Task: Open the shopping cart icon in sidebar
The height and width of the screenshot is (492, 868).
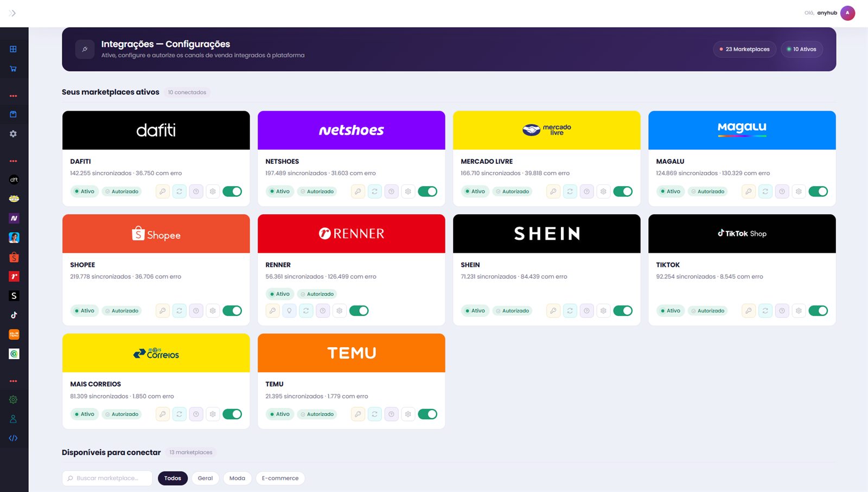Action: tap(14, 69)
